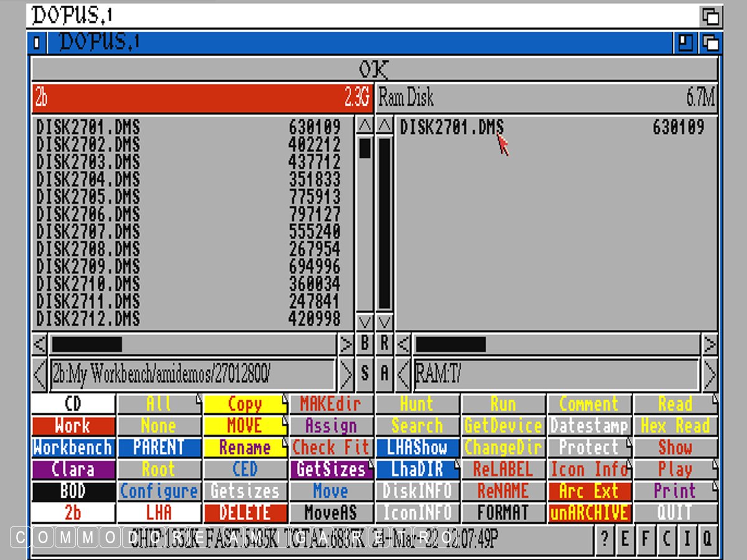Select DISK2701.DMS in the Ram Disk list
This screenshot has height=560, width=747.
pos(451,128)
